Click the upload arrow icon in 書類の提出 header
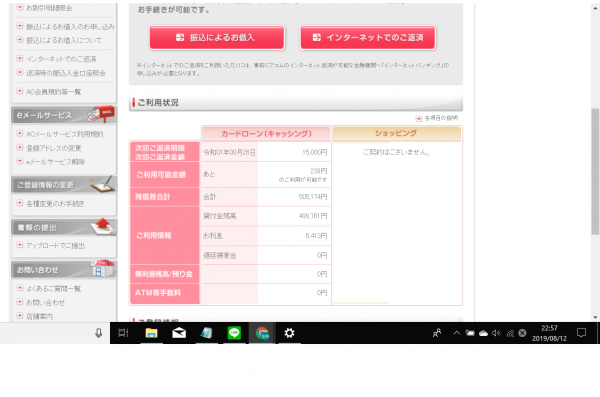 [x=103, y=226]
